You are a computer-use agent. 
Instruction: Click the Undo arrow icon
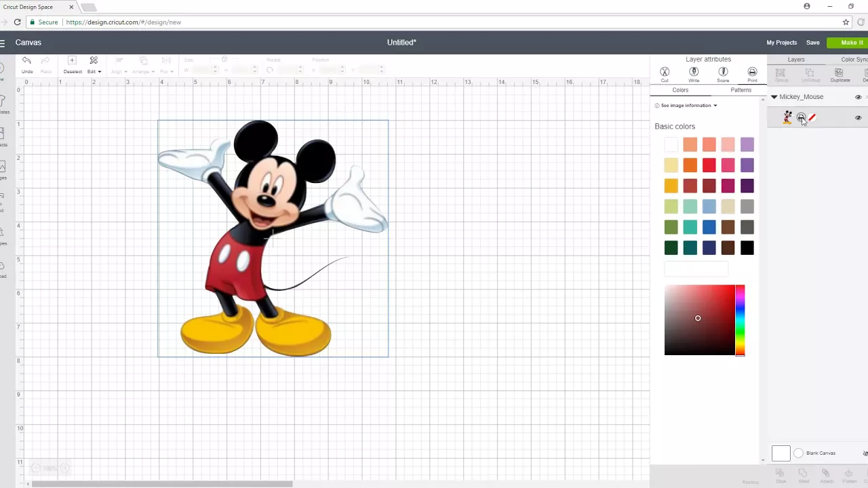click(26, 60)
